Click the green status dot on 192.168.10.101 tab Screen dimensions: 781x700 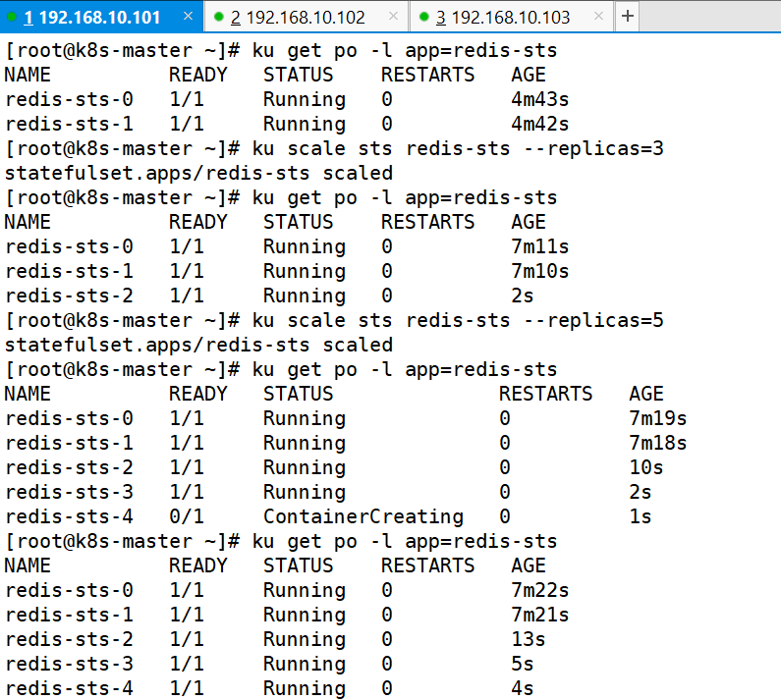[12, 17]
